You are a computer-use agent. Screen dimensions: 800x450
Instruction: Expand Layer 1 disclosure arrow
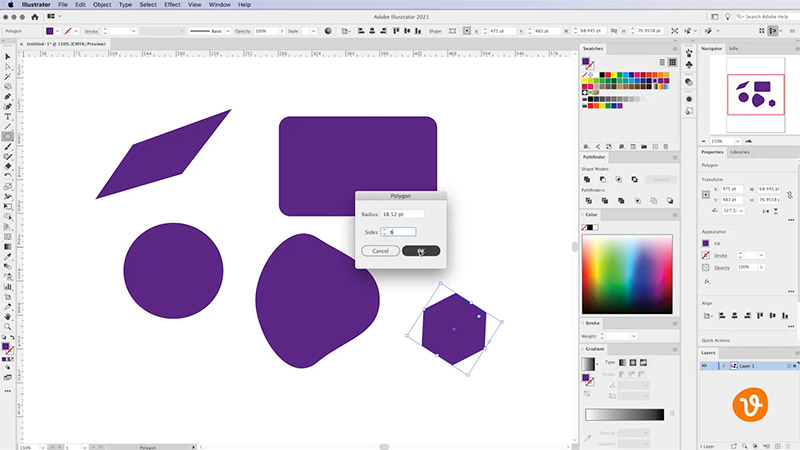coord(723,366)
